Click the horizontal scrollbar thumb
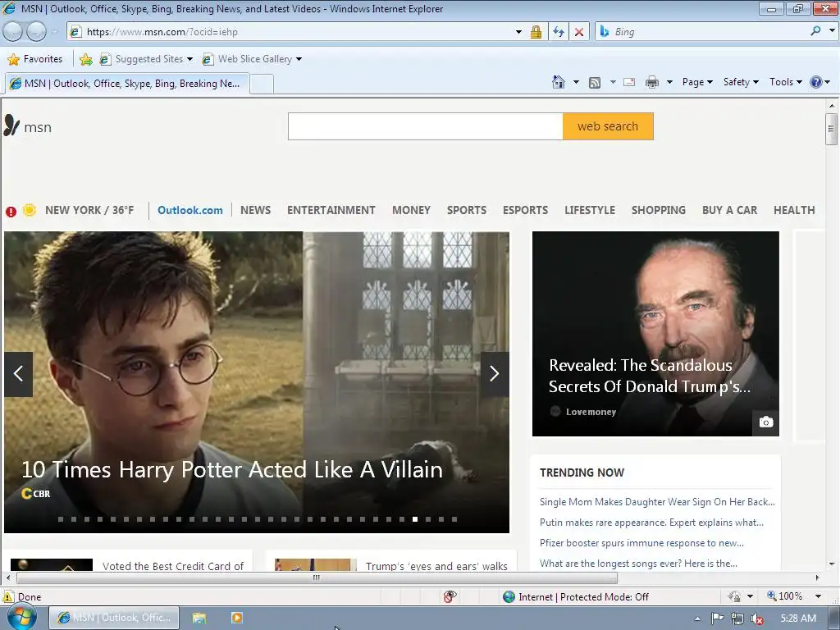The width and height of the screenshot is (840, 630). click(x=317, y=577)
